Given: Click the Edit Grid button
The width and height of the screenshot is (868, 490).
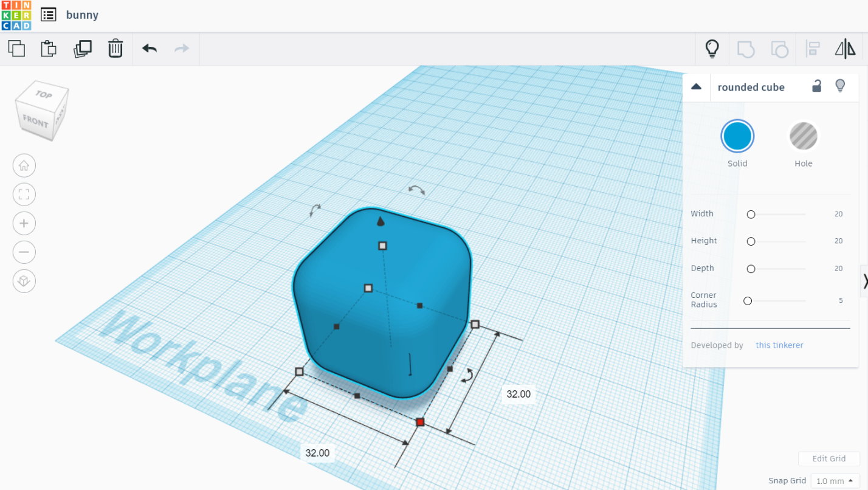Looking at the screenshot, I should pyautogui.click(x=829, y=459).
